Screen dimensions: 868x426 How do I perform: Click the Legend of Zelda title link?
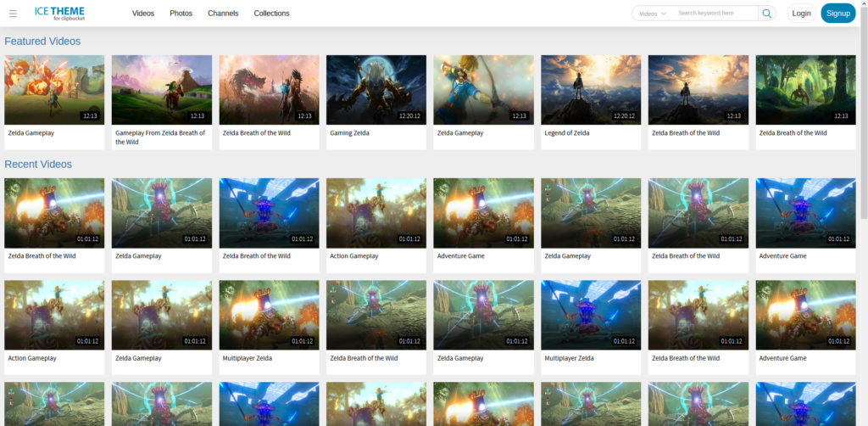tap(567, 133)
